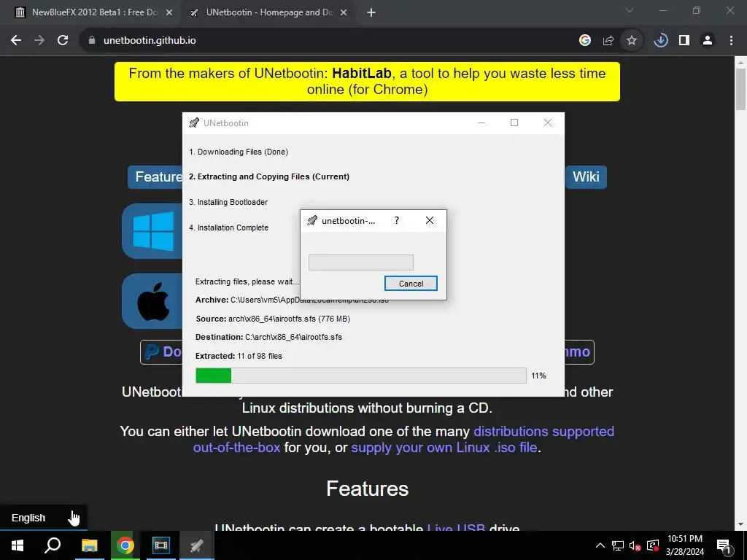The width and height of the screenshot is (747, 560).
Task: Click '3. Installing Bootloader' step
Action: 228,203
